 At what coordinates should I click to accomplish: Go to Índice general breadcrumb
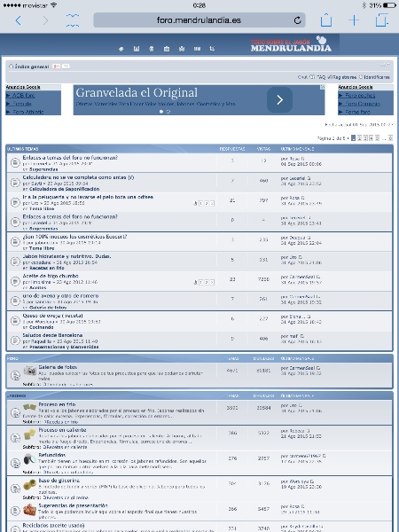pos(32,66)
